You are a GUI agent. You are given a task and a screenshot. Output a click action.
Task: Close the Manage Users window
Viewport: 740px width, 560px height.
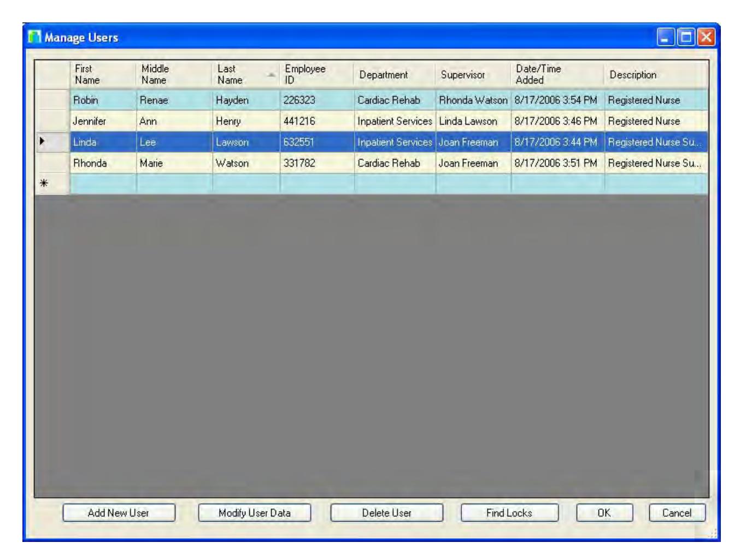click(x=706, y=37)
